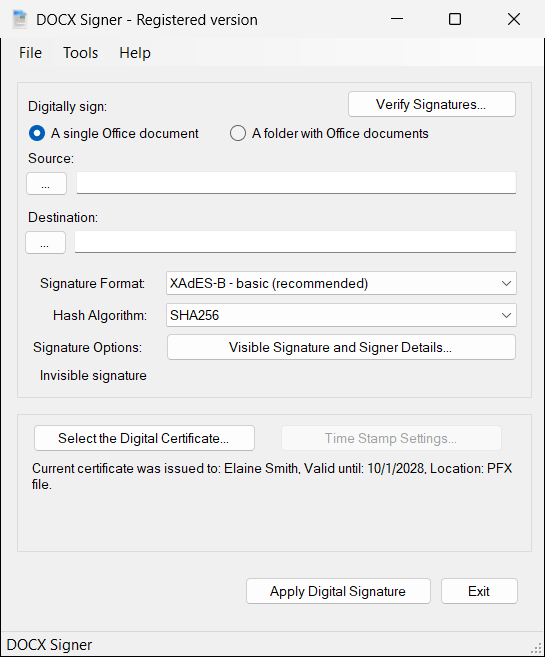The image size is (545, 657).
Task: Click the Verify Signatures button
Action: pos(431,104)
